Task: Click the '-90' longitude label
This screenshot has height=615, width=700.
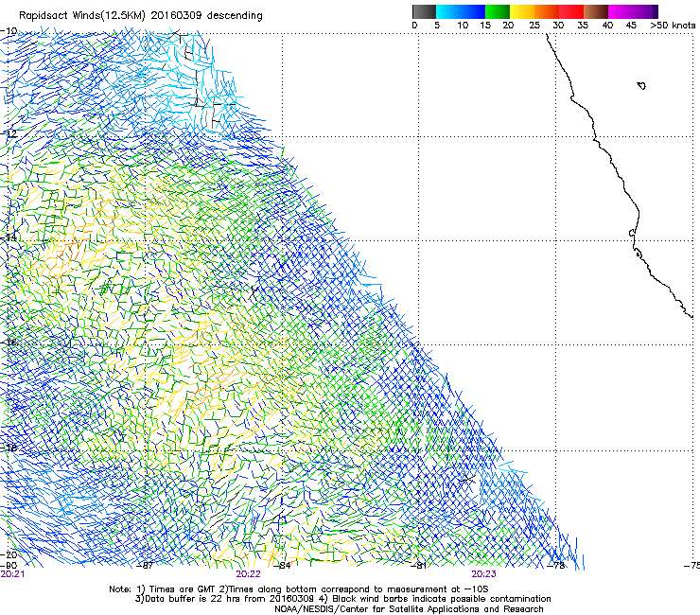Action: (9, 566)
